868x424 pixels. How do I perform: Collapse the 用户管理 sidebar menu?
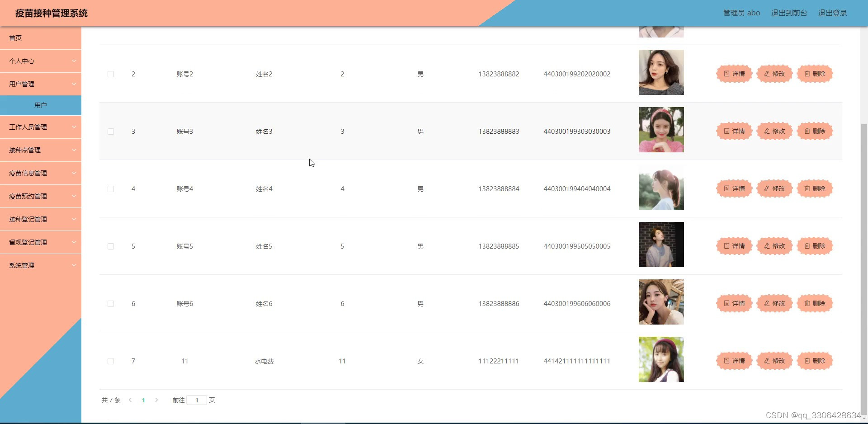[x=41, y=84]
